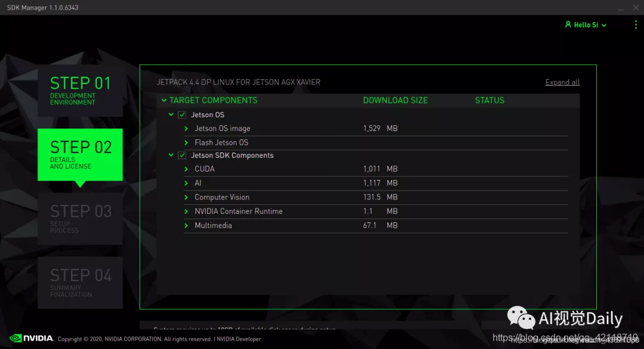644x349 pixels.
Task: Go to Step 01 Development Environment
Action: [x=80, y=91]
